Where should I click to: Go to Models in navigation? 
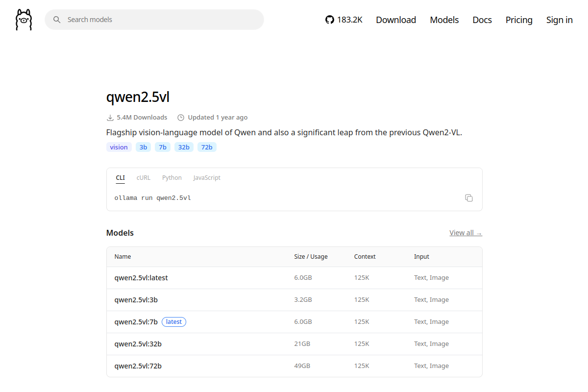(x=444, y=20)
